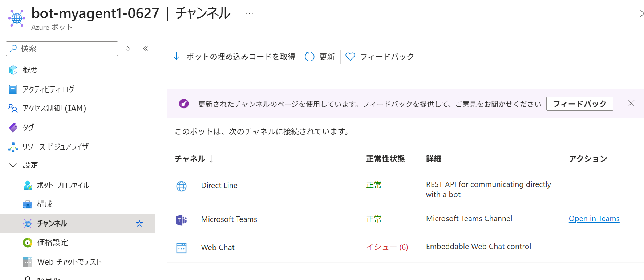Expand the blade with the right chevron

click(x=641, y=13)
